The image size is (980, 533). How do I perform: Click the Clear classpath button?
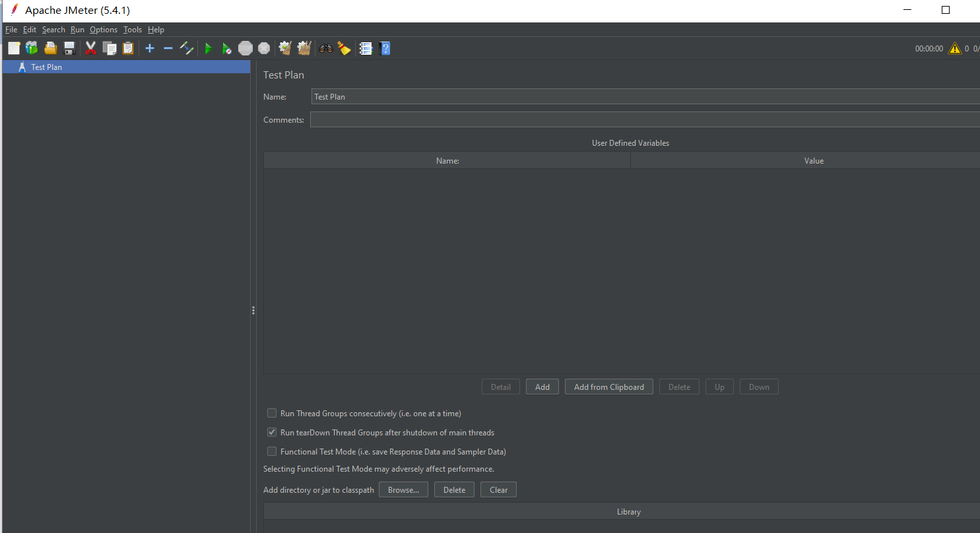click(498, 489)
